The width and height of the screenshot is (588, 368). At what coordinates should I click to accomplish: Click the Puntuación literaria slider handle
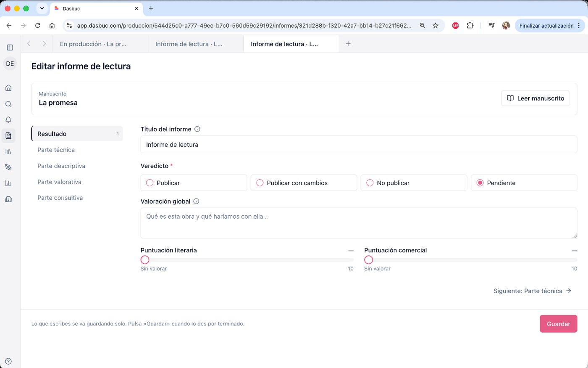(145, 259)
